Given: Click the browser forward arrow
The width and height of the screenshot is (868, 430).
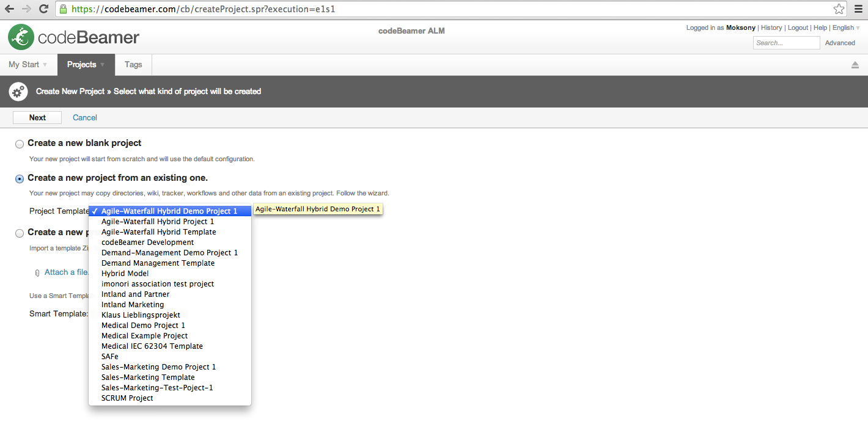Looking at the screenshot, I should click(x=26, y=9).
